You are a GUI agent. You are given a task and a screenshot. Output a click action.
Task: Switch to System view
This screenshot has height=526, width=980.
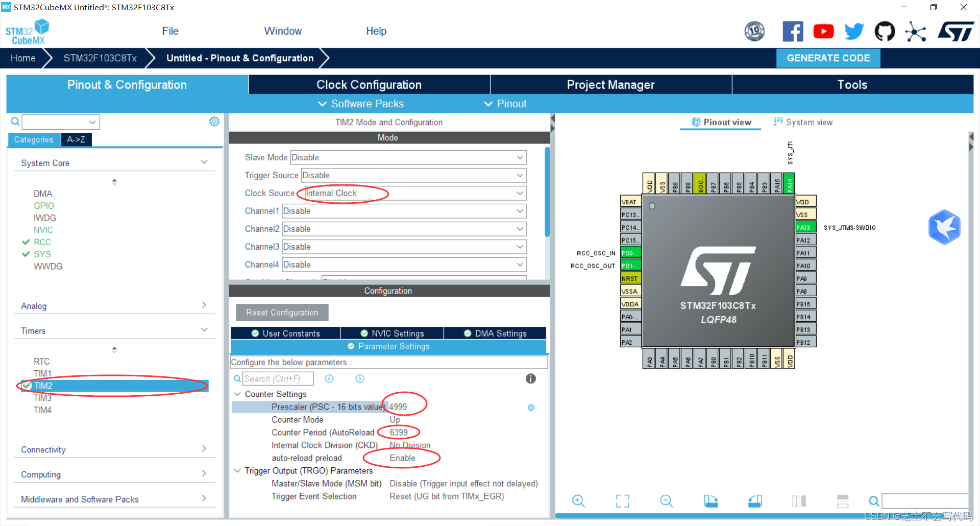coord(803,122)
